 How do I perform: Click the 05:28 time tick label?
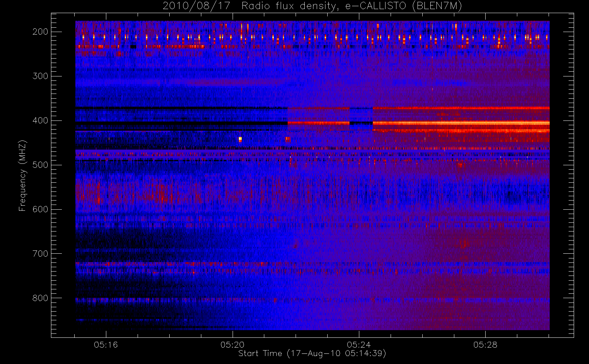[x=485, y=344]
